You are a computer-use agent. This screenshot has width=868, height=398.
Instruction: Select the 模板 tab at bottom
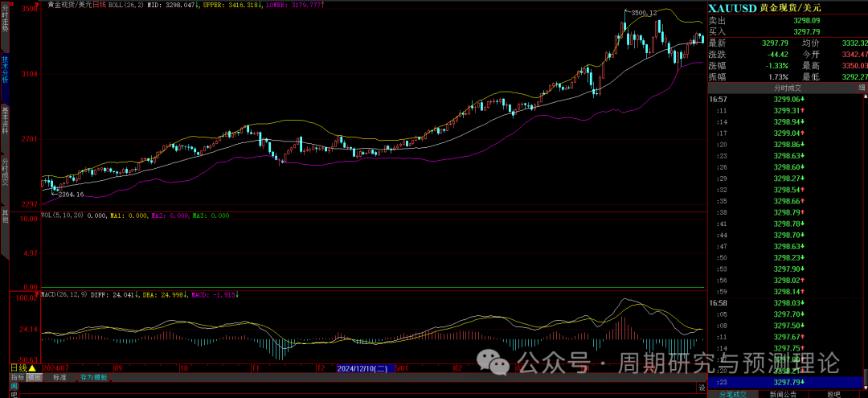(x=34, y=377)
